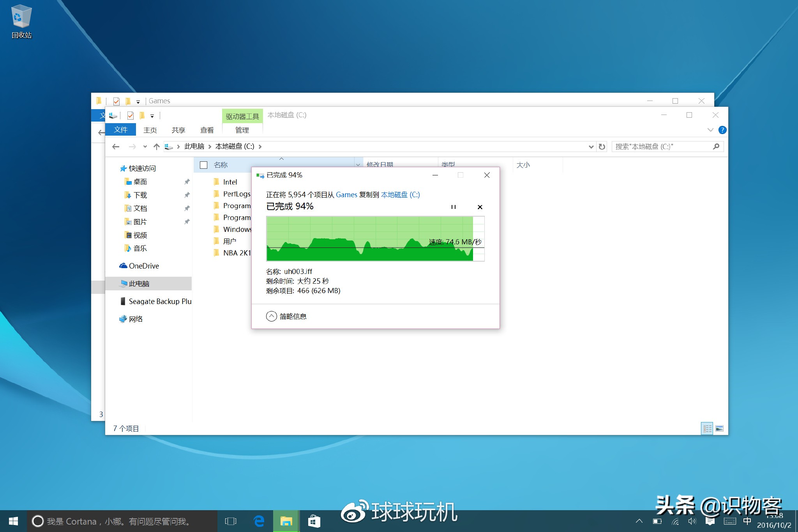The image size is (798, 532).
Task: Open Microsoft Edge from the taskbar
Action: [259, 521]
